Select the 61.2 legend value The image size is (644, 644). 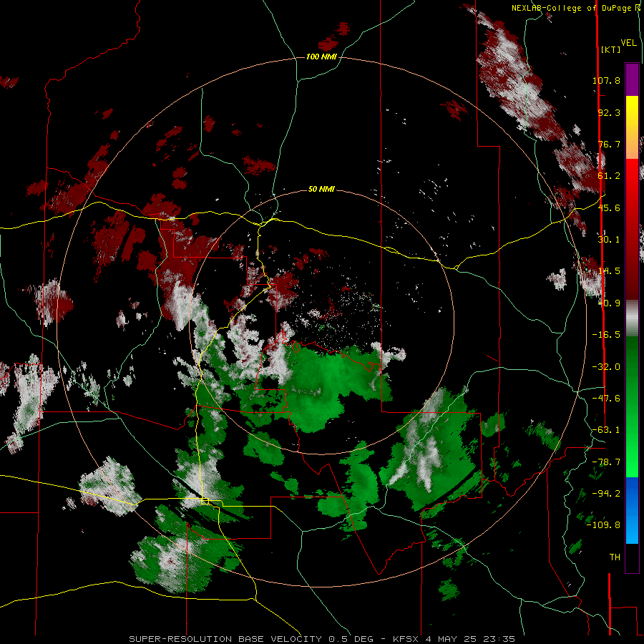tap(609, 176)
